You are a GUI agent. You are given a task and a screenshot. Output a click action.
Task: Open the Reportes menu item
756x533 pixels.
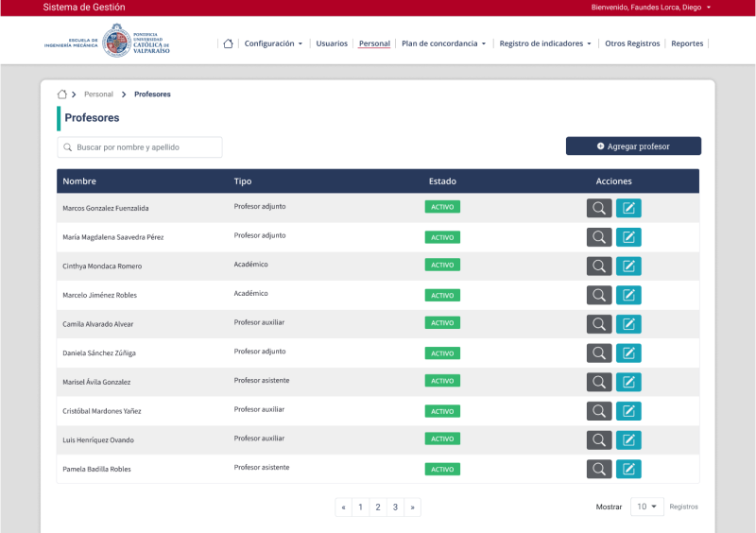[687, 43]
